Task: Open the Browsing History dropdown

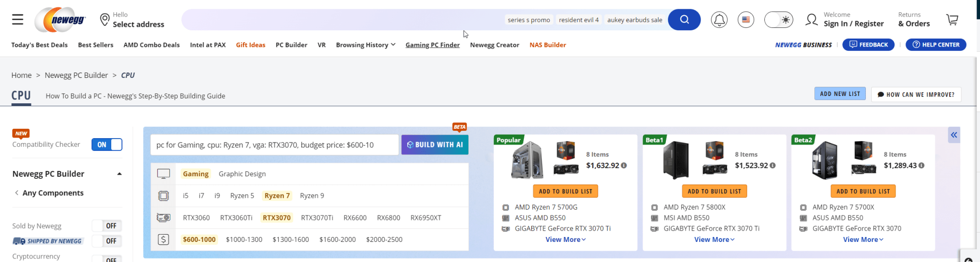Action: 366,45
